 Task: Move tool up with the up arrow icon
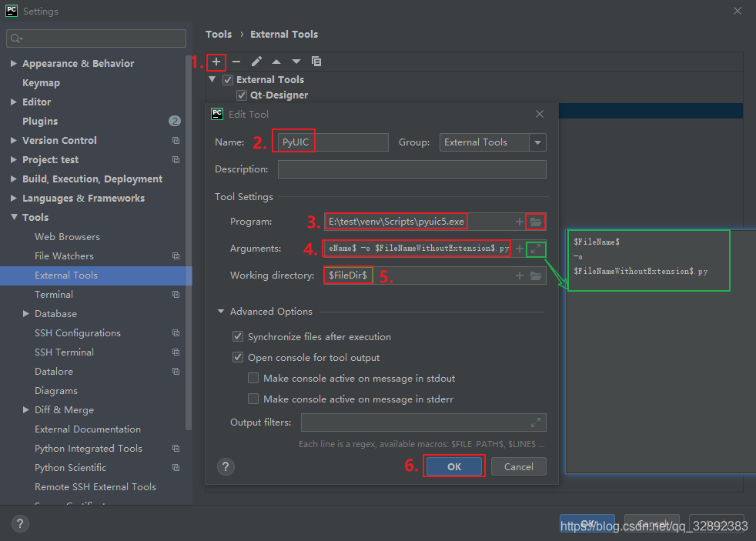coord(276,62)
